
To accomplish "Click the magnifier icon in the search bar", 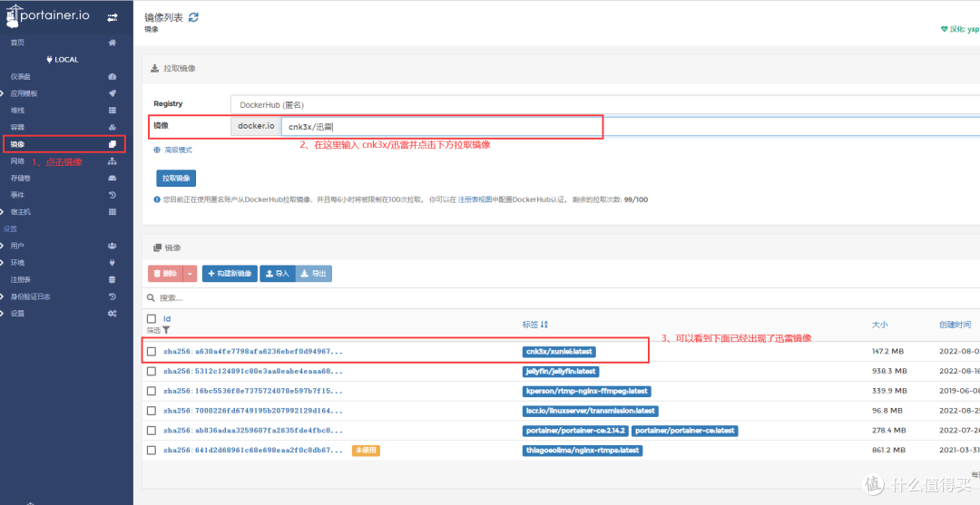I will pyautogui.click(x=152, y=298).
